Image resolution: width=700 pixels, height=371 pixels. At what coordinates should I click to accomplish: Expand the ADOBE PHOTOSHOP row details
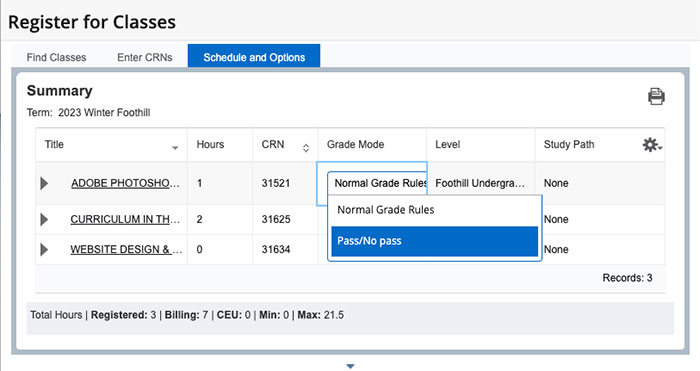pyautogui.click(x=44, y=183)
